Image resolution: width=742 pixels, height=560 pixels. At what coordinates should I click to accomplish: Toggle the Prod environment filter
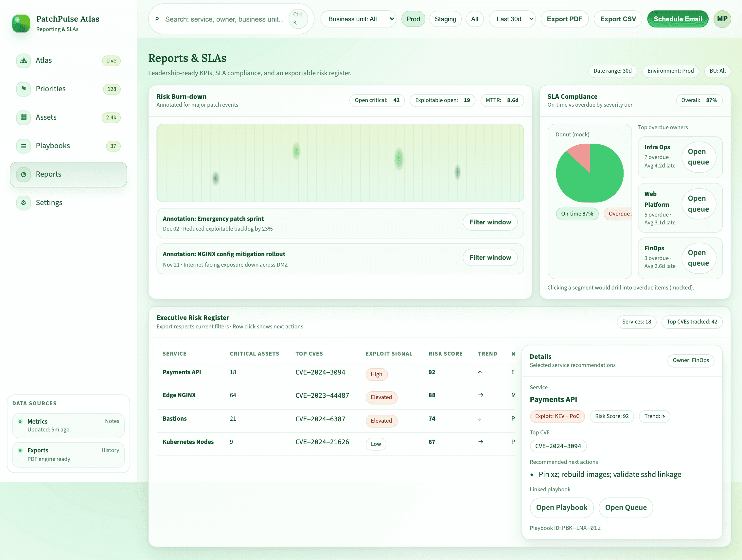point(413,19)
